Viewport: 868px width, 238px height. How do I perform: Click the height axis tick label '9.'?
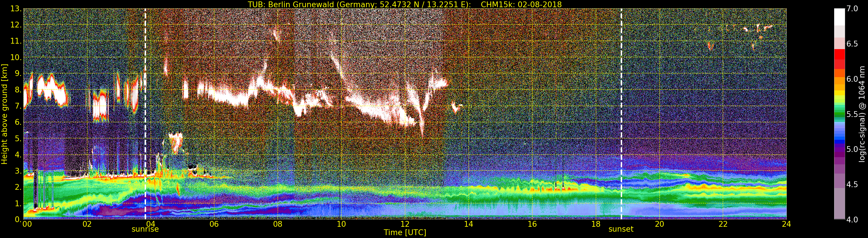[18, 73]
